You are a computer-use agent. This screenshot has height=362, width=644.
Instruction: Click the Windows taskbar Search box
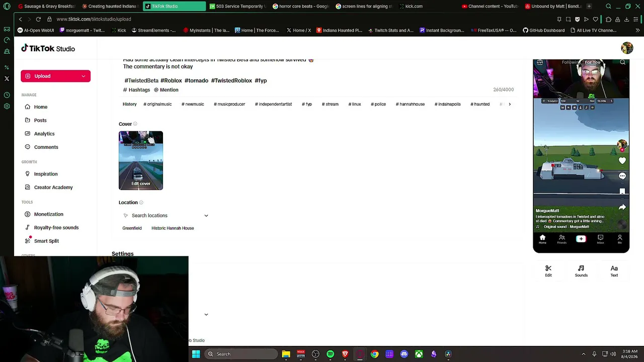[242, 354]
